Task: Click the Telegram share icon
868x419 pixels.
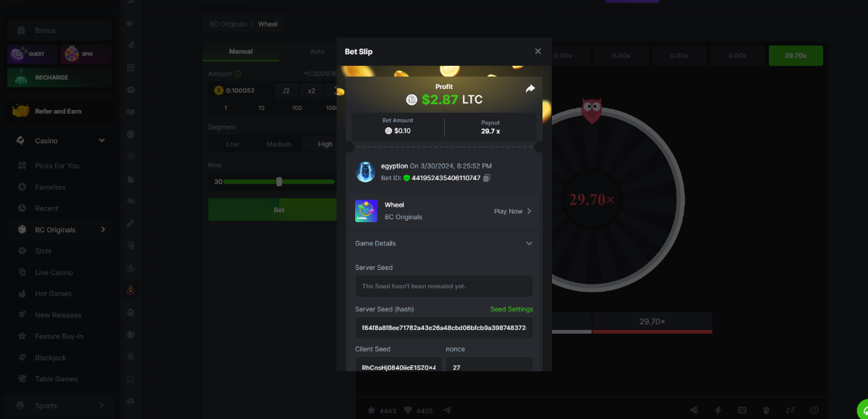Action: click(x=446, y=410)
